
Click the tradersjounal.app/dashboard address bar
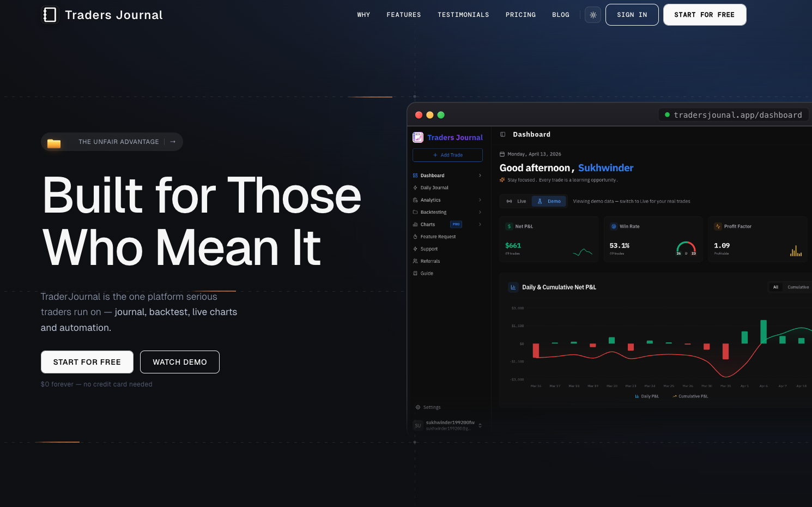[734, 115]
